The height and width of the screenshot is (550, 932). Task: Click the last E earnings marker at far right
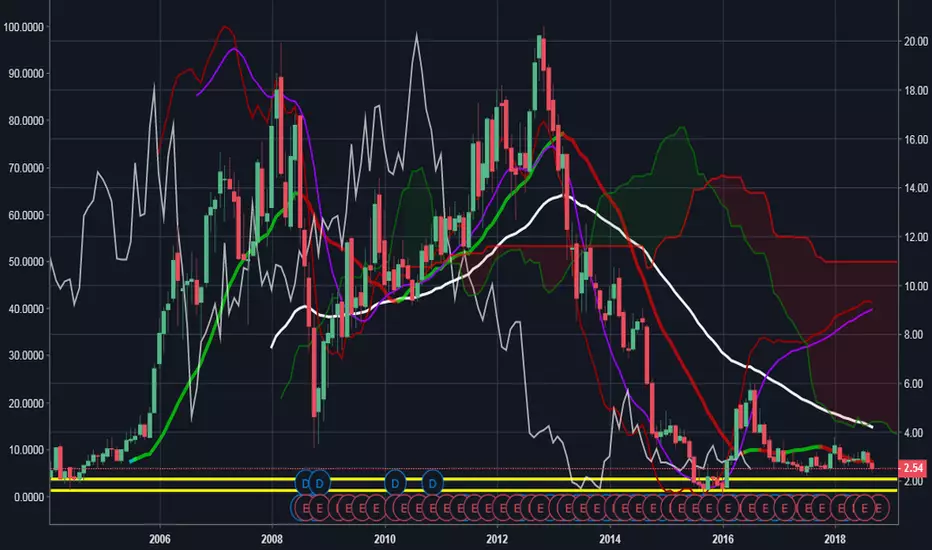[x=879, y=508]
